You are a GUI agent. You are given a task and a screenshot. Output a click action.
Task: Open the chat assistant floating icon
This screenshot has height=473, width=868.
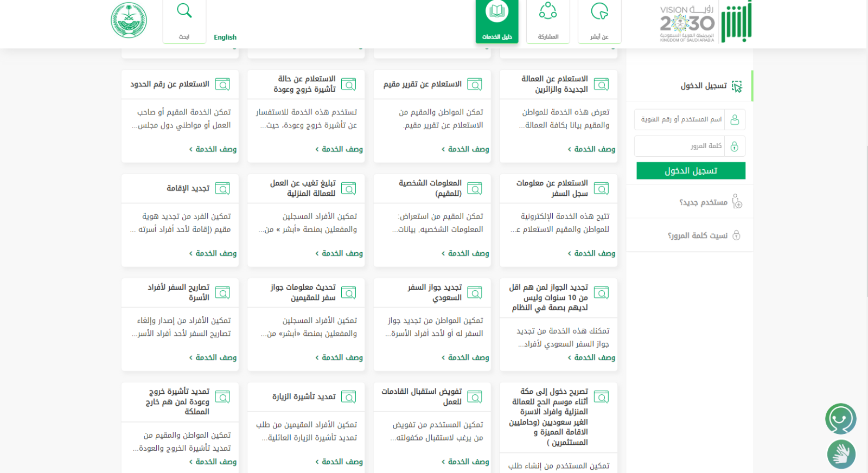[840, 419]
